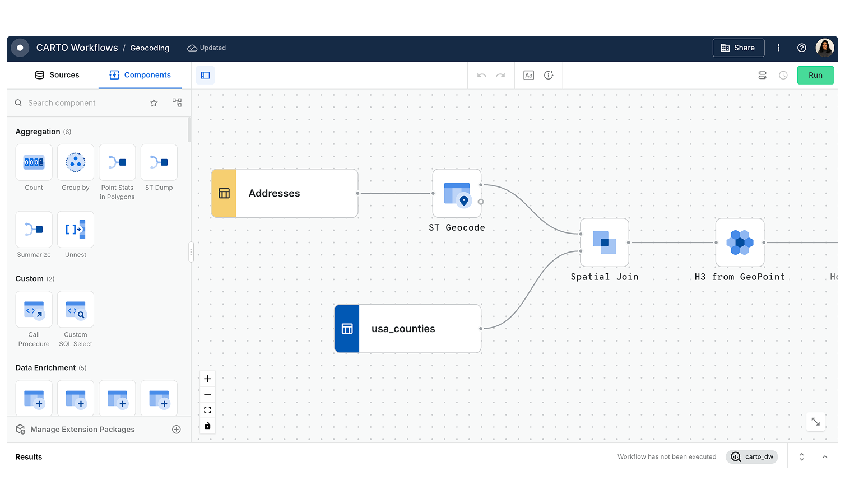The width and height of the screenshot is (845, 504).
Task: Select the Call Procedure component
Action: [x=34, y=309]
